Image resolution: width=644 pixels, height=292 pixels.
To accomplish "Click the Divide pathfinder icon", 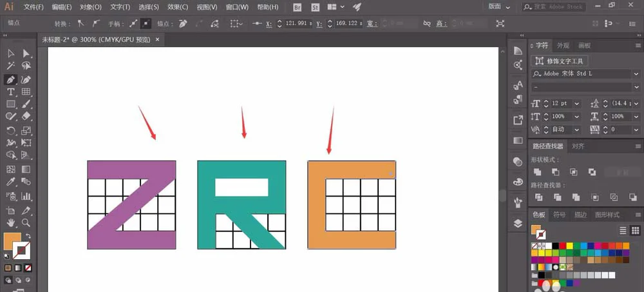I will (x=538, y=197).
